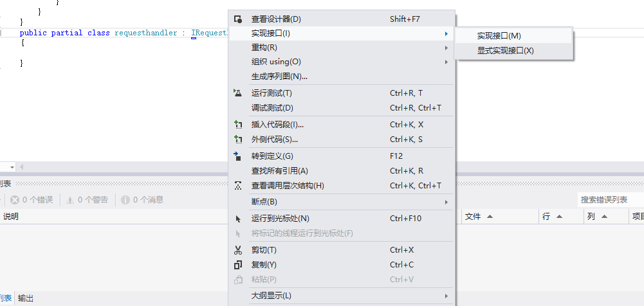Expand the 断点(B) submenu arrow
The height and width of the screenshot is (306, 644).
446,202
